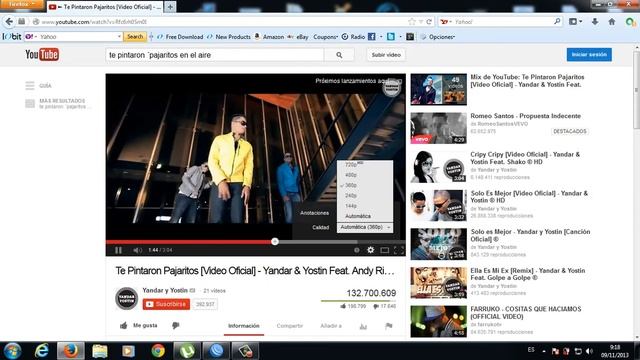
Task: Open the Radio toolbar item
Action: [353, 37]
